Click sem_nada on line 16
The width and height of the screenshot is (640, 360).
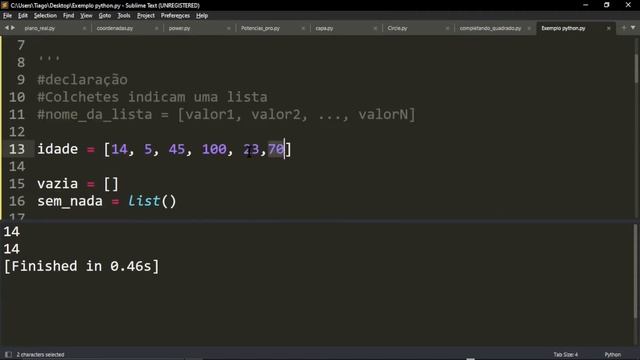point(70,201)
